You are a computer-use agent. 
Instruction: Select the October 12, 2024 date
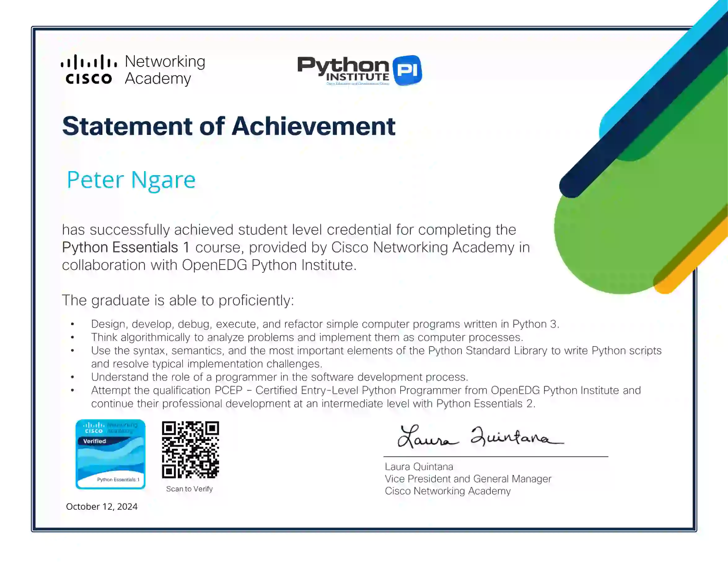tap(102, 506)
